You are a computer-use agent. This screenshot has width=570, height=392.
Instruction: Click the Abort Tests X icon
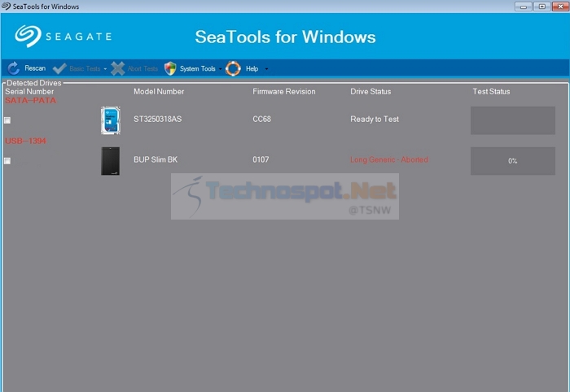coord(117,68)
